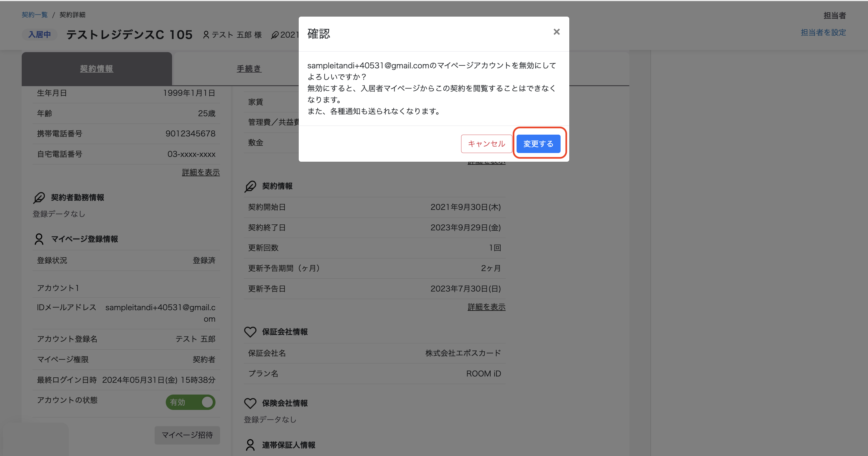
Task: Click the 登録状況 value 登録済
Action: point(204,260)
